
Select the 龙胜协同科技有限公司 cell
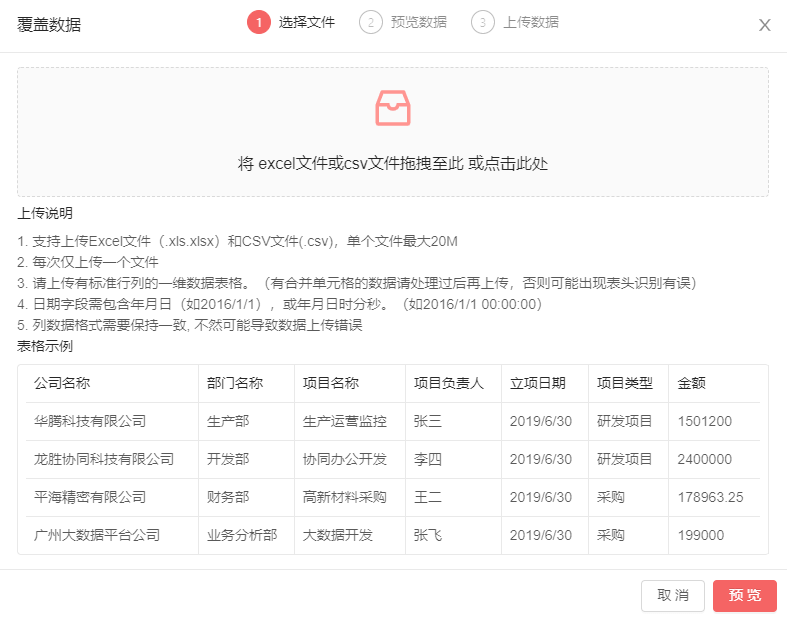(x=104, y=459)
